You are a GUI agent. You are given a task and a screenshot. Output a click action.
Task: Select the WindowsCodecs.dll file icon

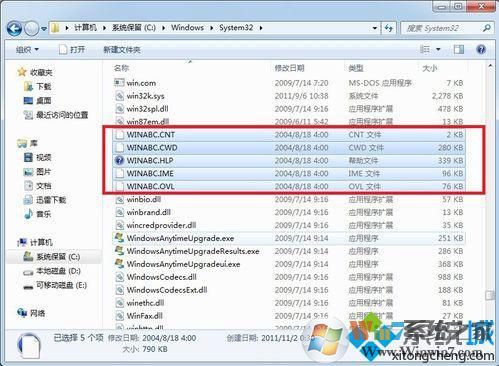click(x=119, y=277)
